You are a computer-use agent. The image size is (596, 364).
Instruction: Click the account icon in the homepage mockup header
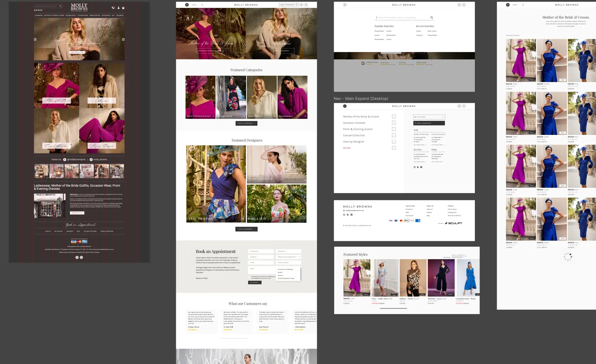point(306,5)
